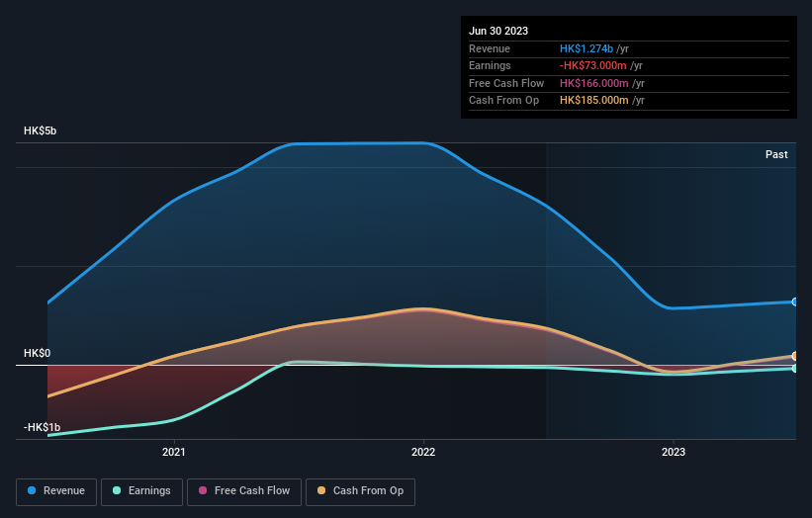The image size is (812, 518).
Task: Click the HK$1.274b revenue value
Action: (x=586, y=48)
